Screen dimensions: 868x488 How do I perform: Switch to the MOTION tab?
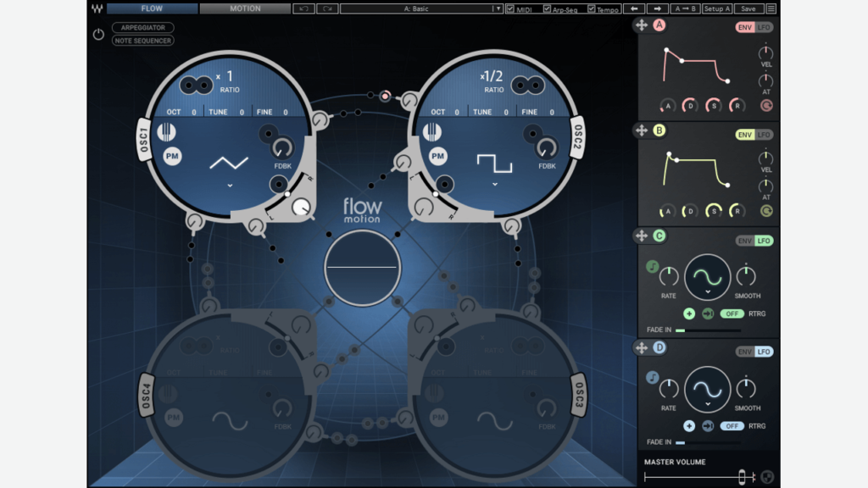coord(245,8)
